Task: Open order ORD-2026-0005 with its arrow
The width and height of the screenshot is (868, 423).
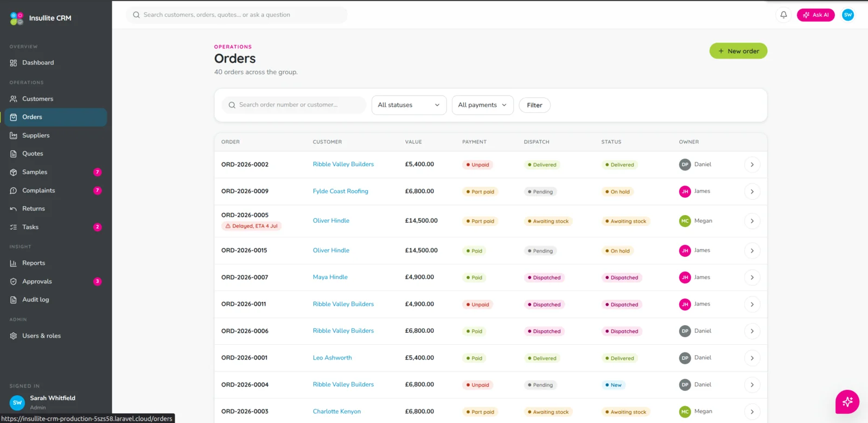Action: (752, 221)
